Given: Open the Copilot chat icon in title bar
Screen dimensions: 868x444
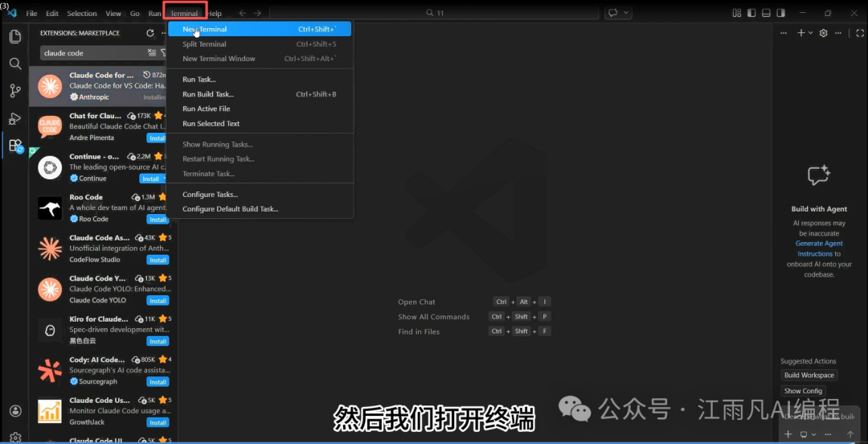Looking at the screenshot, I should 613,13.
